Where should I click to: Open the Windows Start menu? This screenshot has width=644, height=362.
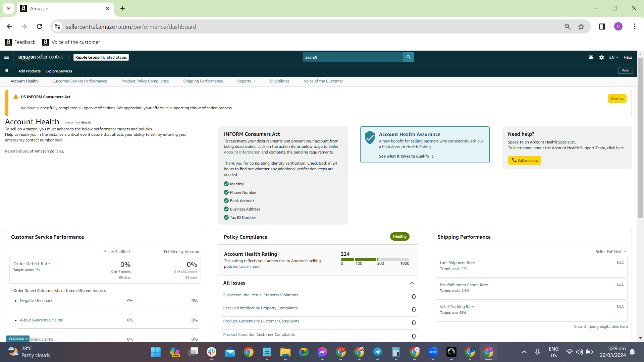pyautogui.click(x=156, y=352)
